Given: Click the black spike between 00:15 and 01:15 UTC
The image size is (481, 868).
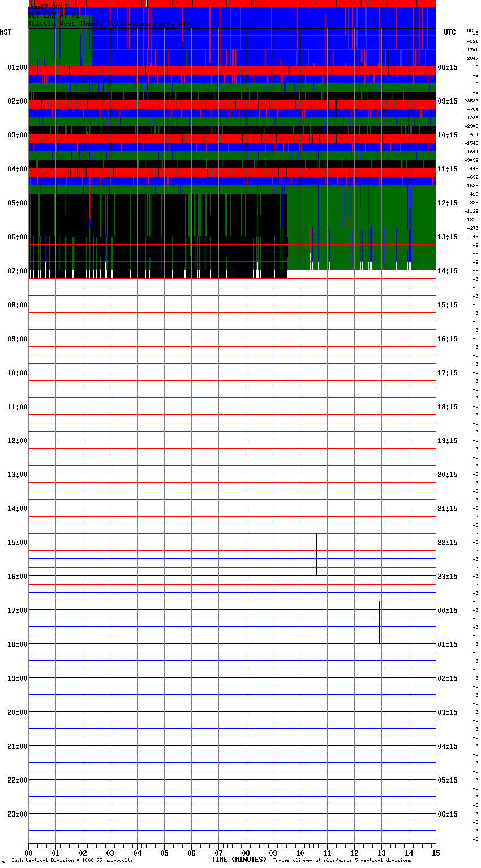Looking at the screenshot, I should pos(379,622).
